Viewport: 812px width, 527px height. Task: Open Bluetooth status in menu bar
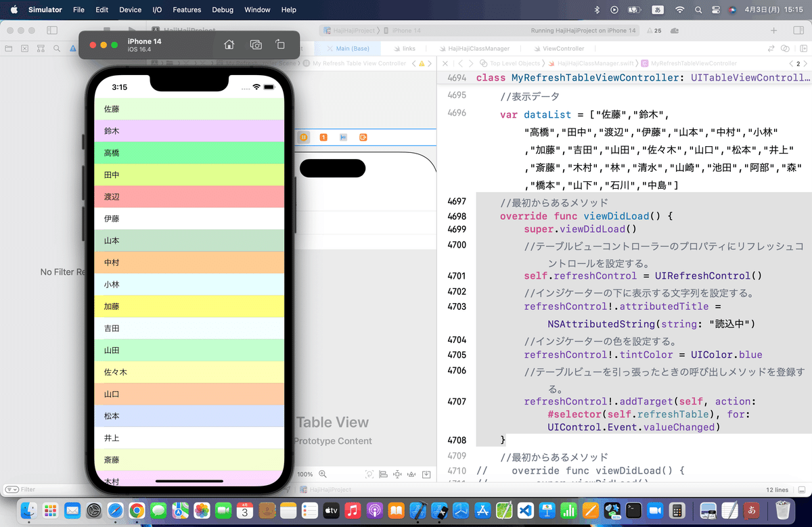[x=597, y=10]
